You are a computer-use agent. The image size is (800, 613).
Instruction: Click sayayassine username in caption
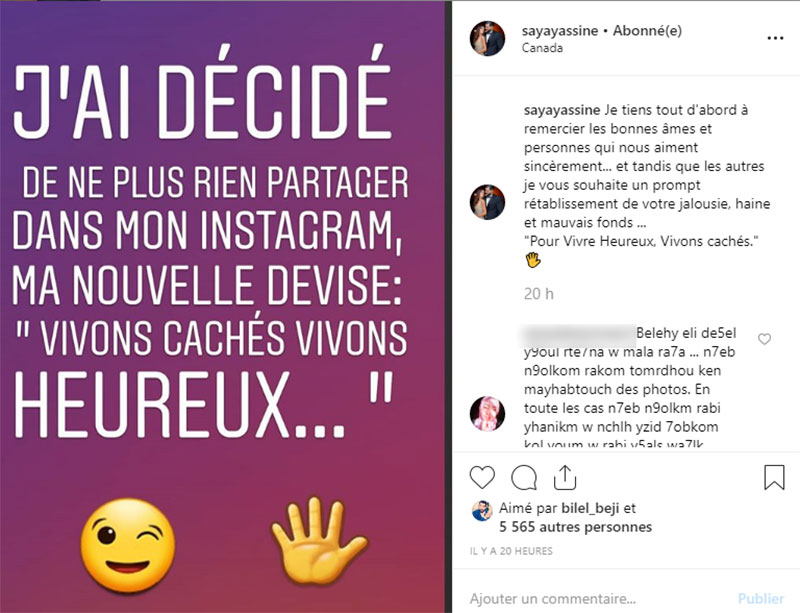562,110
